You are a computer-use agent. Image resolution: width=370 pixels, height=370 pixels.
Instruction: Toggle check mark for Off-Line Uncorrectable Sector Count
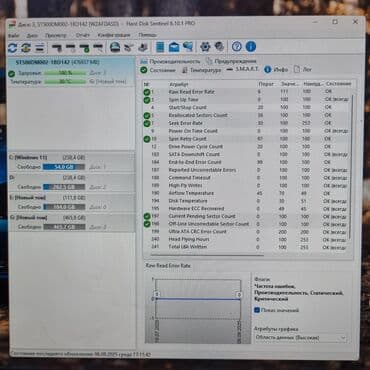point(147,224)
